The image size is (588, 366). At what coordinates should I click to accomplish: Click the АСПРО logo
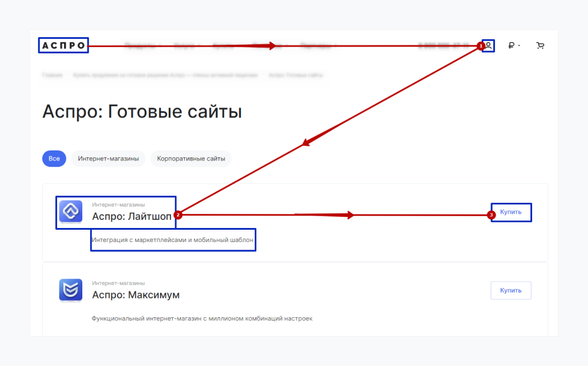coord(63,45)
